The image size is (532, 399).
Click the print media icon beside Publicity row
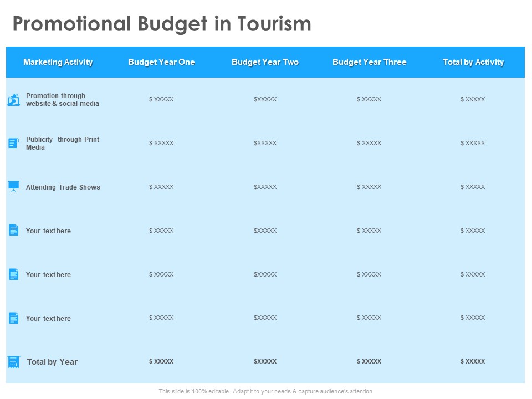[x=13, y=143]
